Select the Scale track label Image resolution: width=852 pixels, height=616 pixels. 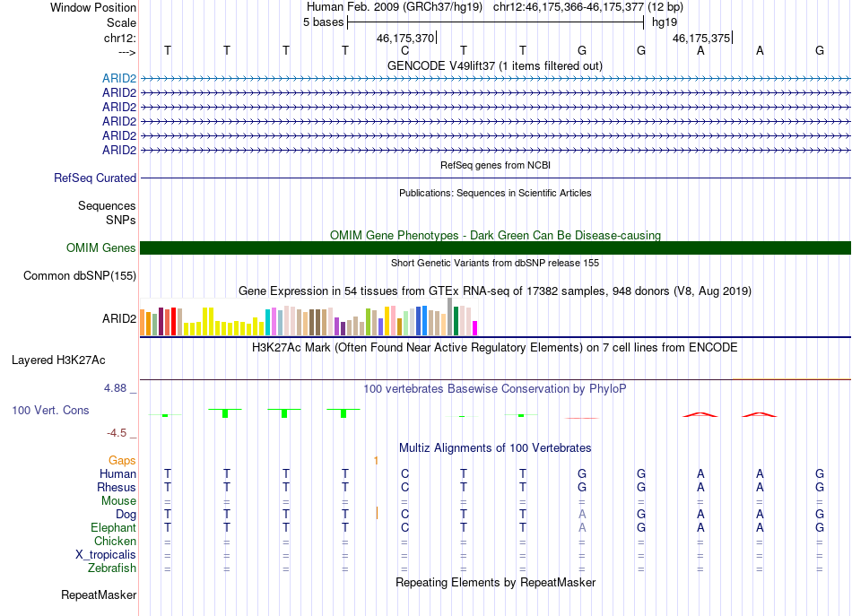[x=121, y=22]
